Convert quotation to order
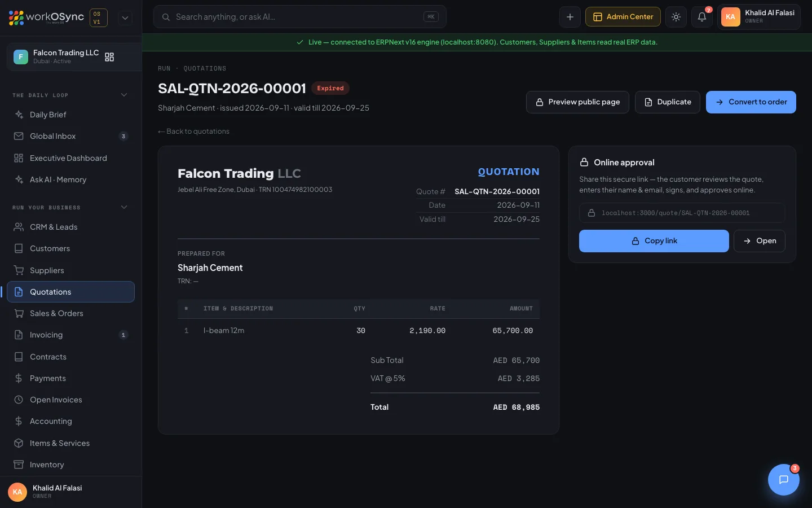 click(751, 102)
